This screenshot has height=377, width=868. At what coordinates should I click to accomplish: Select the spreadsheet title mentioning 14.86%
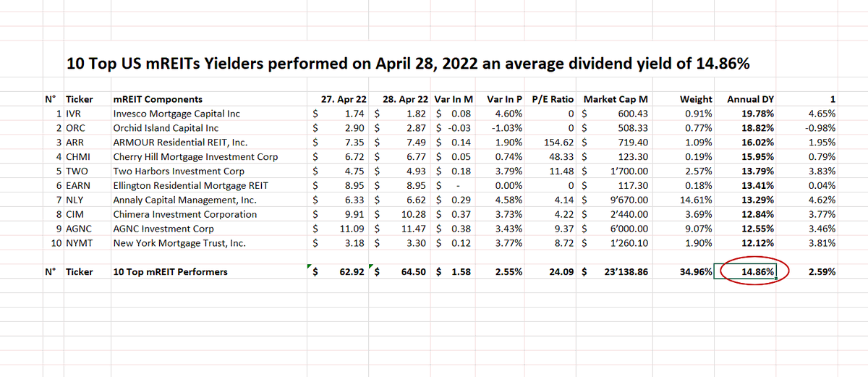coord(407,64)
